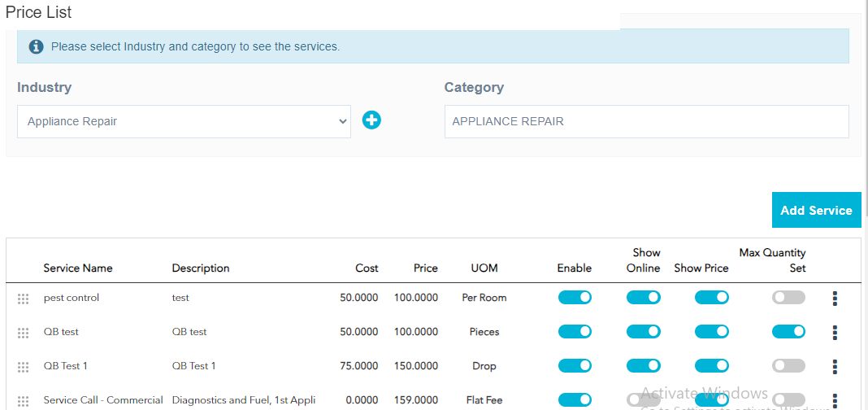This screenshot has height=410, width=868.
Task: Grab the drag handle for the QB test row
Action: point(23,333)
